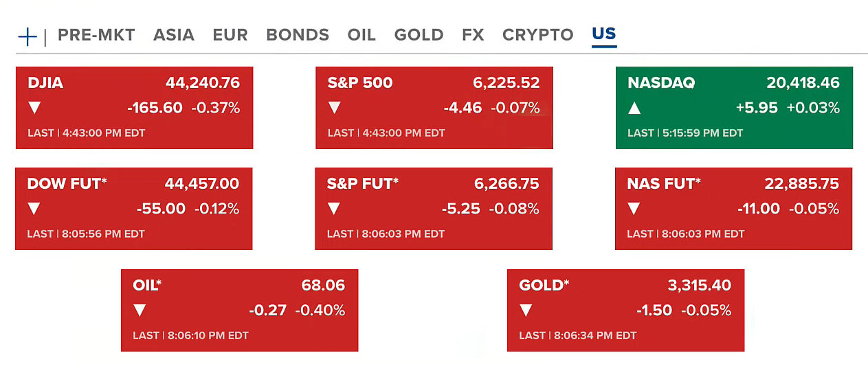The height and width of the screenshot is (366, 868).
Task: Click the NASDAQ up arrow indicator
Action: click(634, 108)
